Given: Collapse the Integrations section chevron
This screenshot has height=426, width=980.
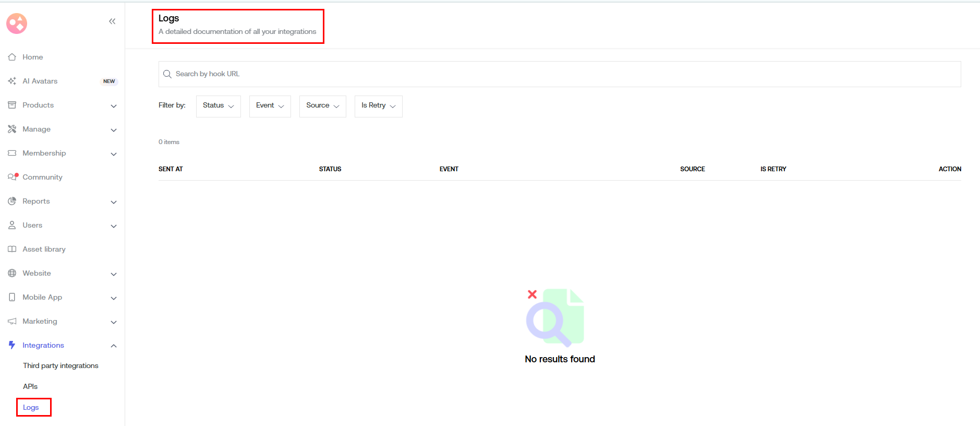Looking at the screenshot, I should coord(114,346).
